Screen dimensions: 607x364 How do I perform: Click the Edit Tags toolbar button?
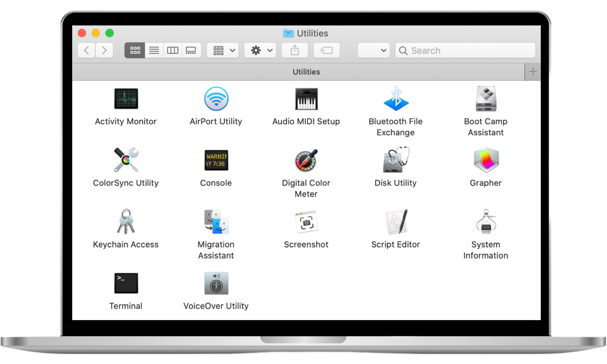tap(327, 50)
